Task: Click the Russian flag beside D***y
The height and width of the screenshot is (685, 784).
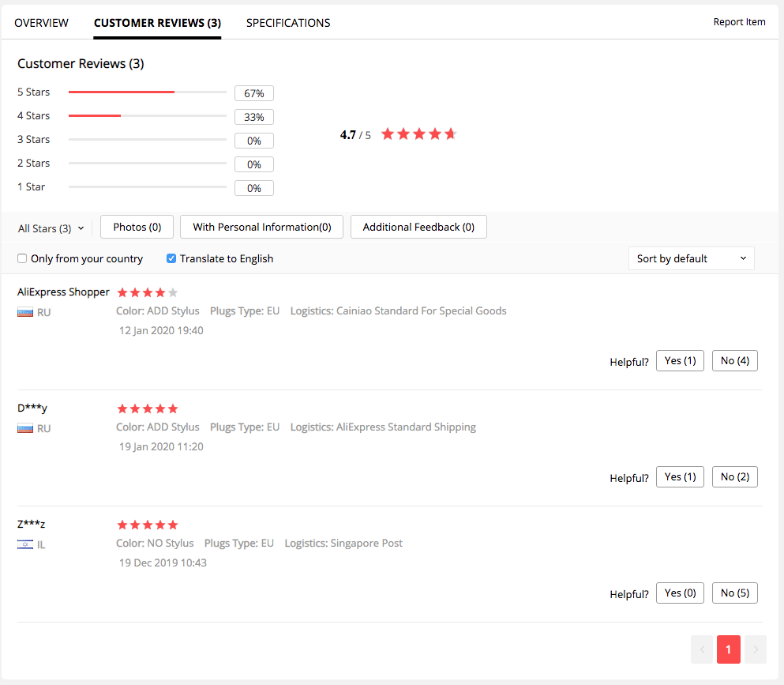Action: 25,428
